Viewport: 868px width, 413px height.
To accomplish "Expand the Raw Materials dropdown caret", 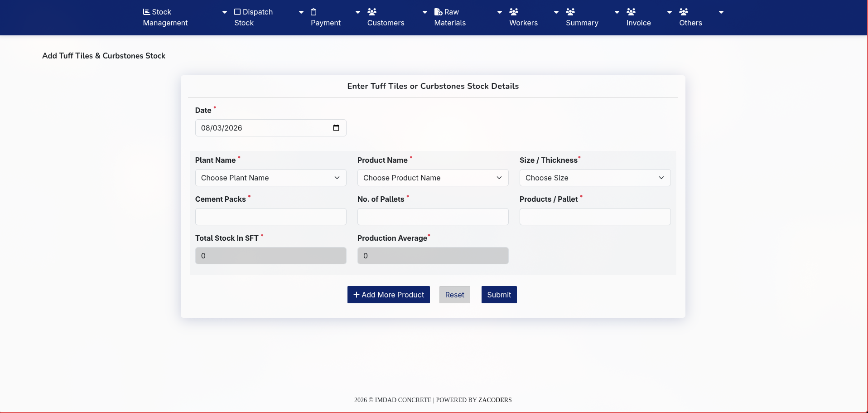I will pos(500,12).
